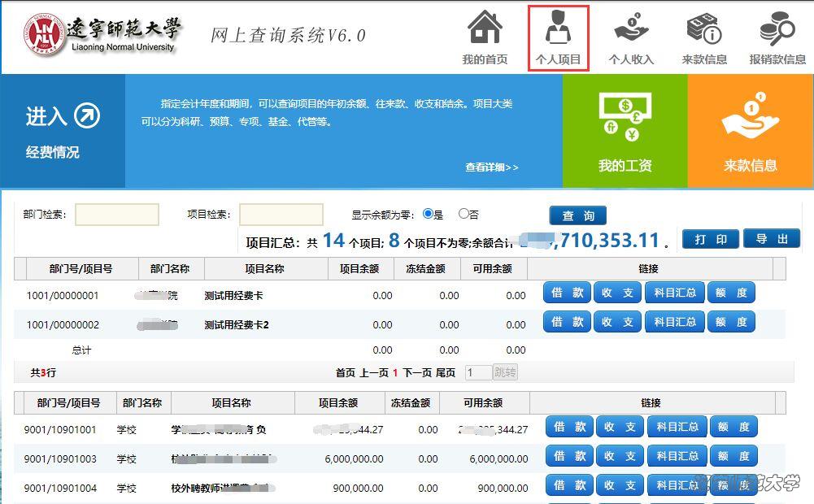Image resolution: width=814 pixels, height=504 pixels.
Task: Open 科目汇总 for project 1001/00000002
Action: [676, 323]
